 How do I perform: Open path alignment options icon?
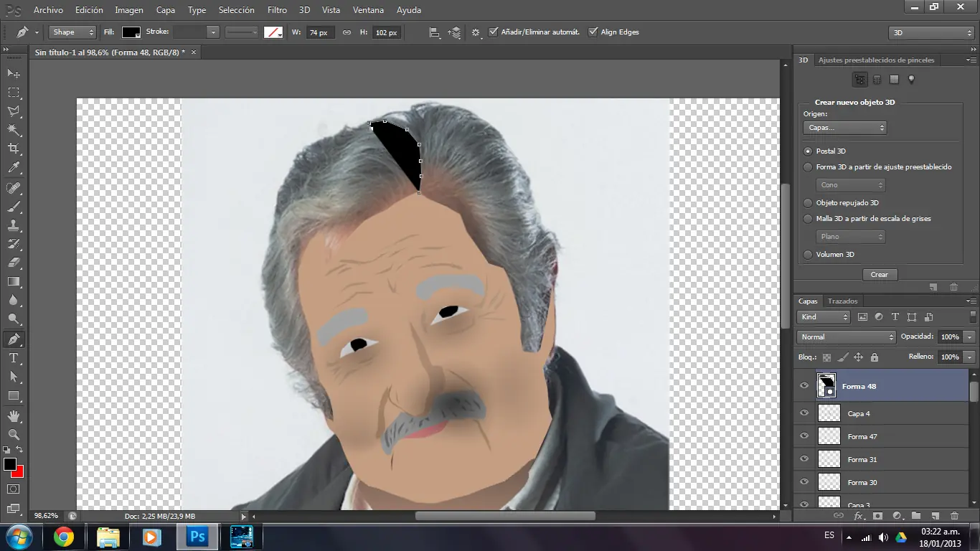click(434, 32)
